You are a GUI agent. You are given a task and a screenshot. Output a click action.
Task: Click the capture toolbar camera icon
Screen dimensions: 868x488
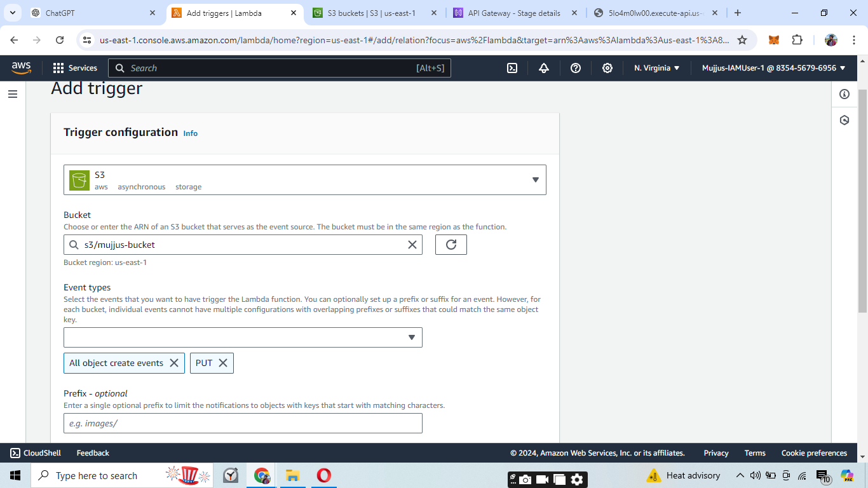pyautogui.click(x=525, y=480)
